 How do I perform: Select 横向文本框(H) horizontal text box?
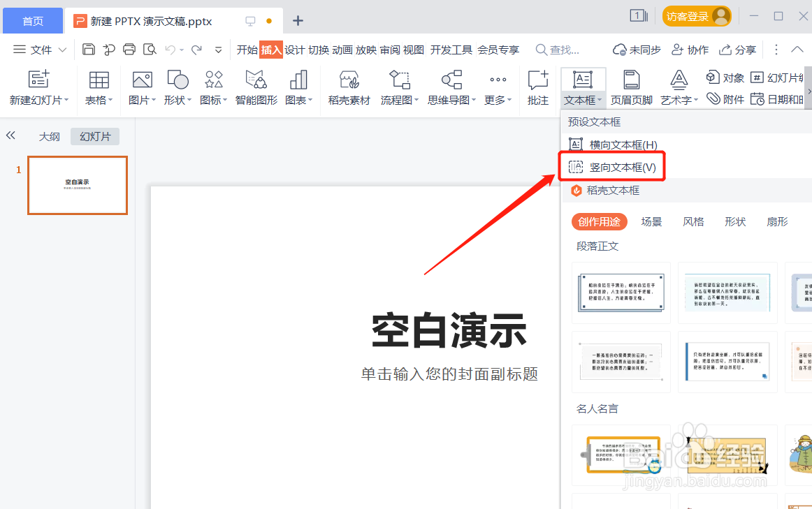(613, 145)
